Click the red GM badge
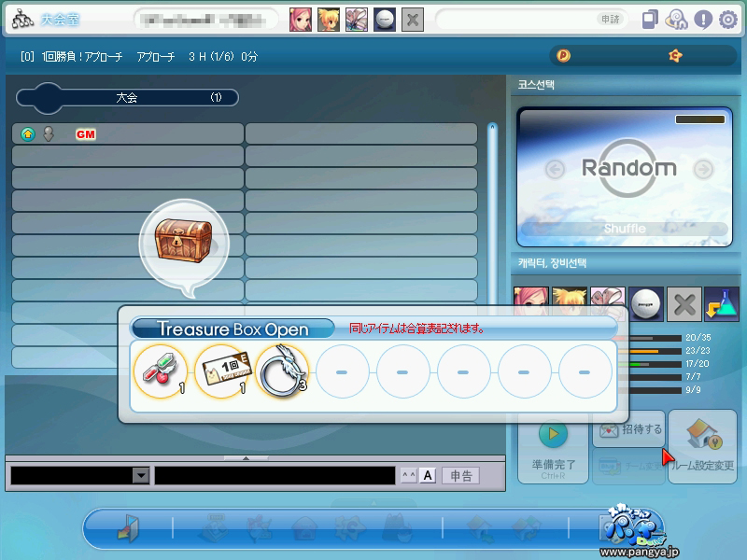Viewport: 747px width, 560px height. click(86, 134)
